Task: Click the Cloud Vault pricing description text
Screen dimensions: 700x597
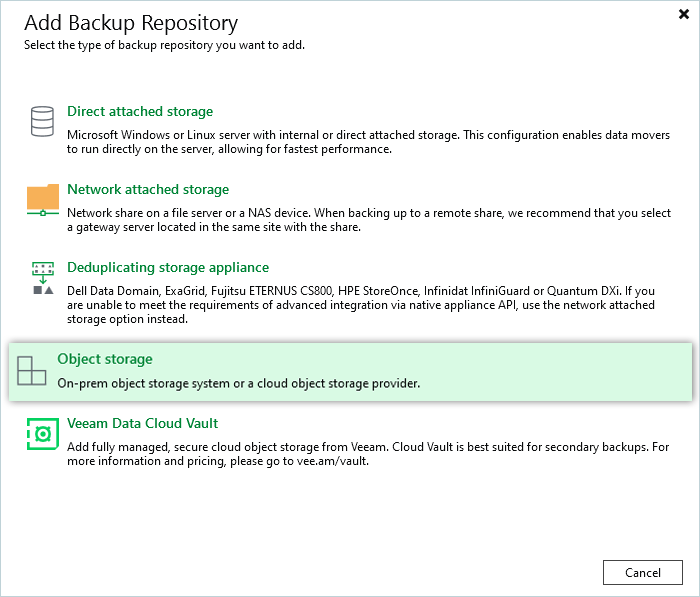Action: coord(360,454)
